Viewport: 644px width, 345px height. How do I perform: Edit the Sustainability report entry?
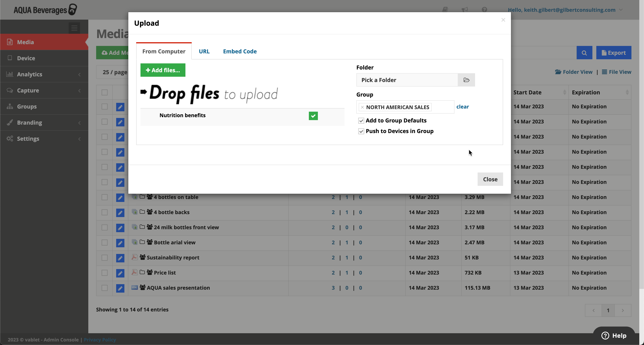click(x=120, y=258)
